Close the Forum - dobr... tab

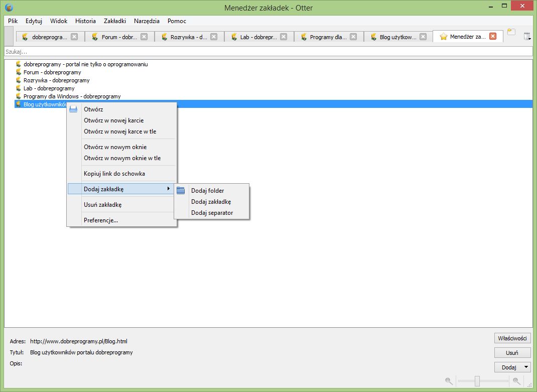click(x=144, y=36)
